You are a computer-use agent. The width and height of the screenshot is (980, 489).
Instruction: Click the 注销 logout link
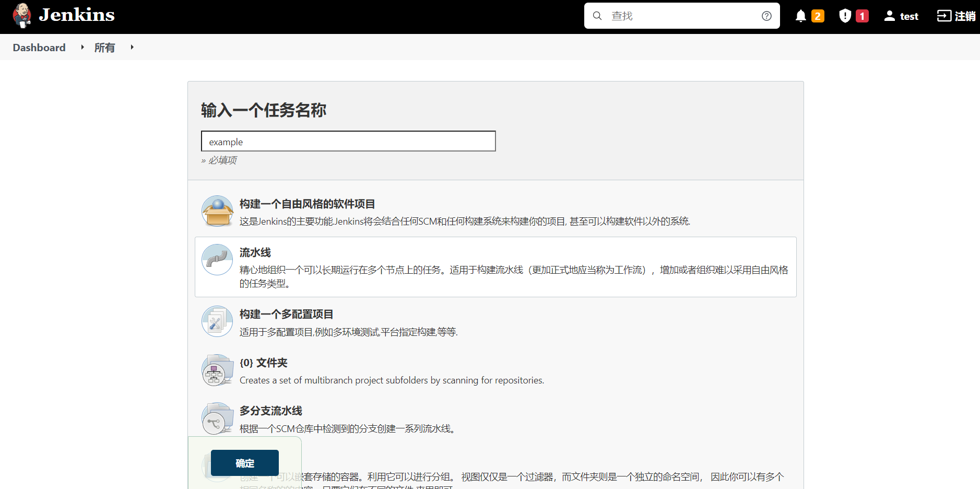tap(965, 16)
